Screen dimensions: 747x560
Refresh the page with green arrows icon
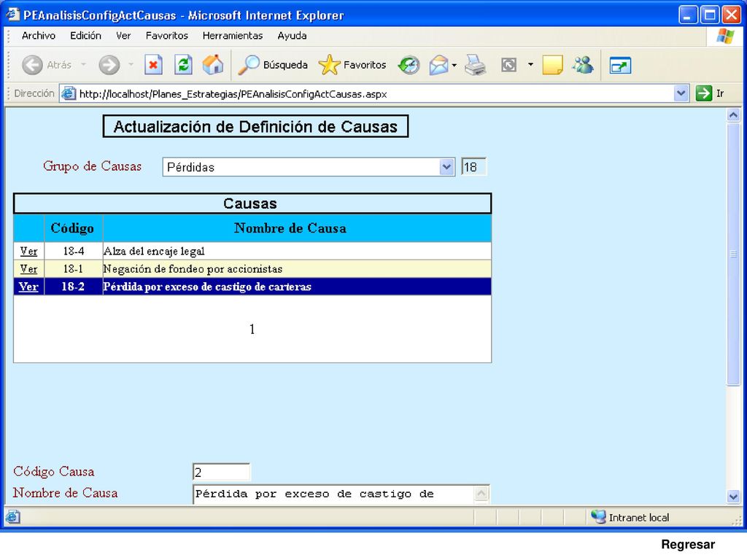[183, 65]
